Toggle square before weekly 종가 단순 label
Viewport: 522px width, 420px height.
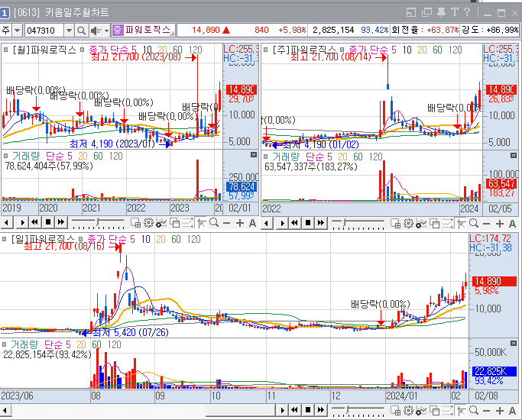(x=342, y=50)
